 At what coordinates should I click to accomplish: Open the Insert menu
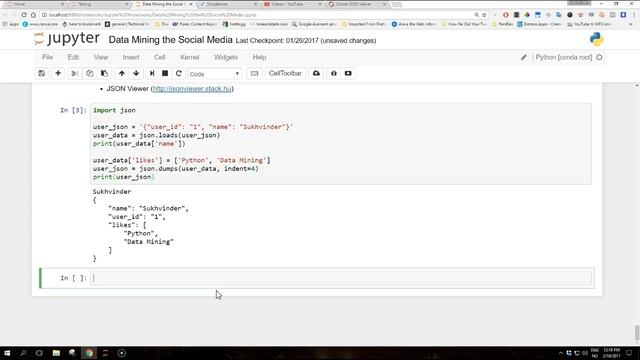coord(131,57)
